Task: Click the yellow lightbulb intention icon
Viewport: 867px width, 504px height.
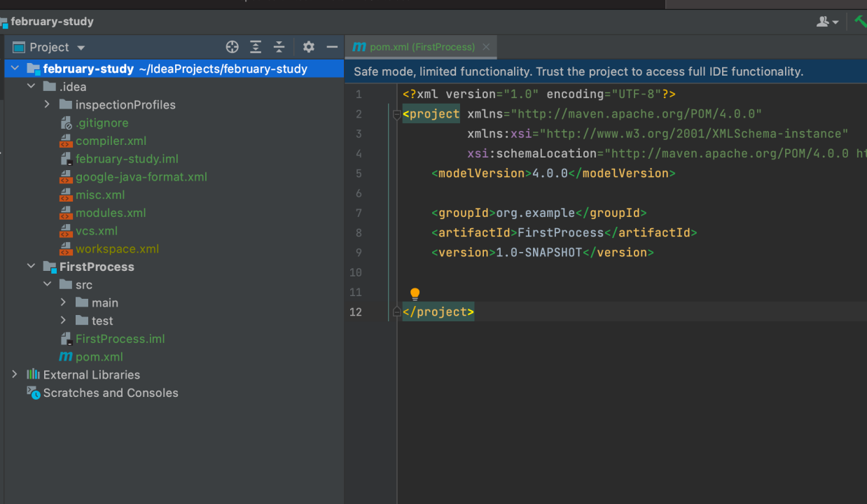Action: coord(415,294)
